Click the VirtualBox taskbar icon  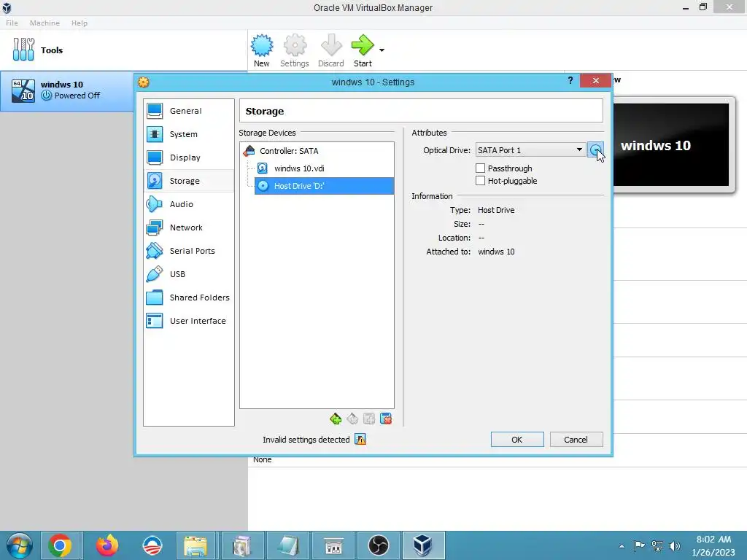tap(423, 545)
